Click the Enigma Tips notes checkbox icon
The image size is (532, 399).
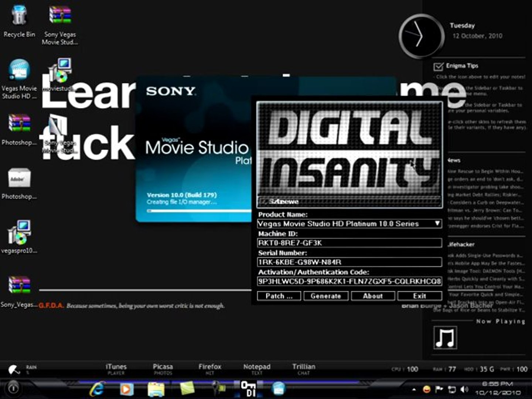pyautogui.click(x=438, y=66)
